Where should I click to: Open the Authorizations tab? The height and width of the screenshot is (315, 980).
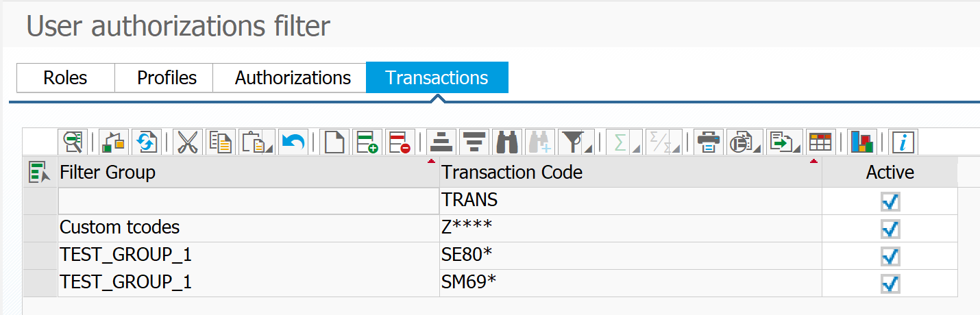point(293,77)
